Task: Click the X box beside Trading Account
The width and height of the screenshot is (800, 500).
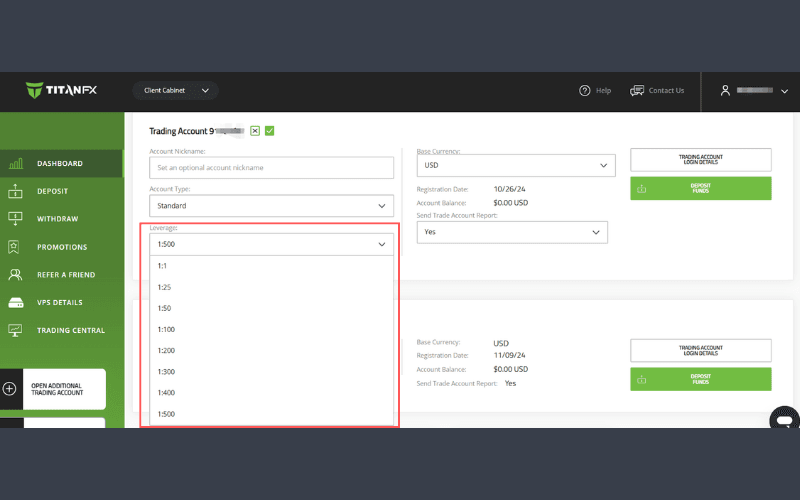Action: click(x=255, y=131)
